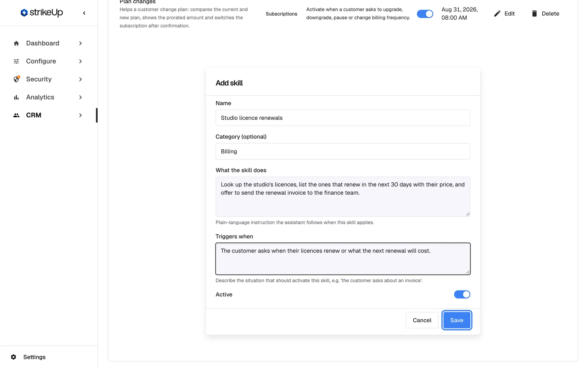Expand the Security menu chevron
The height and width of the screenshot is (368, 588).
[x=80, y=79]
